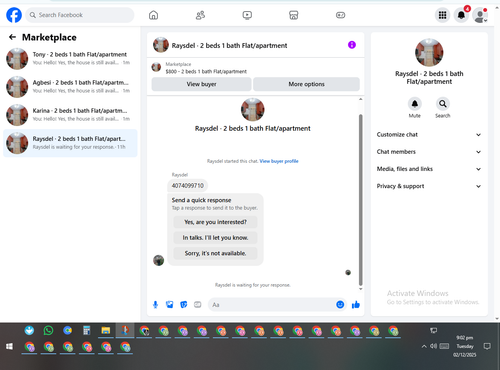Open the View buyer profile link
This screenshot has width=500, height=370.
pos(279,161)
